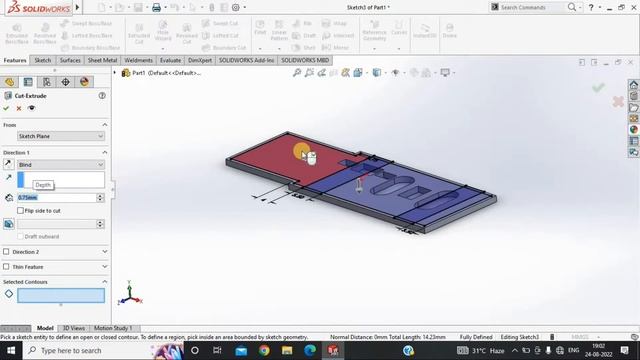This screenshot has width=640, height=360.
Task: Open Microsoft Edge from the taskbar
Action: click(x=310, y=351)
